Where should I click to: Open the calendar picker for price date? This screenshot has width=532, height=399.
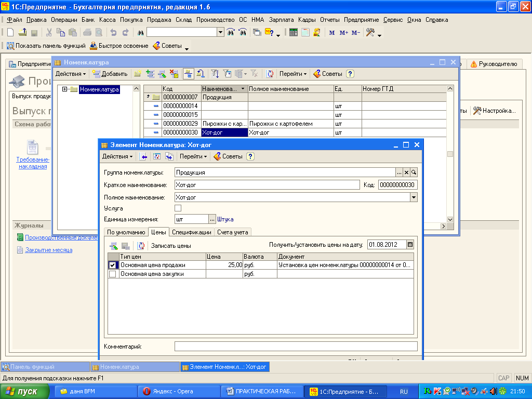point(410,245)
